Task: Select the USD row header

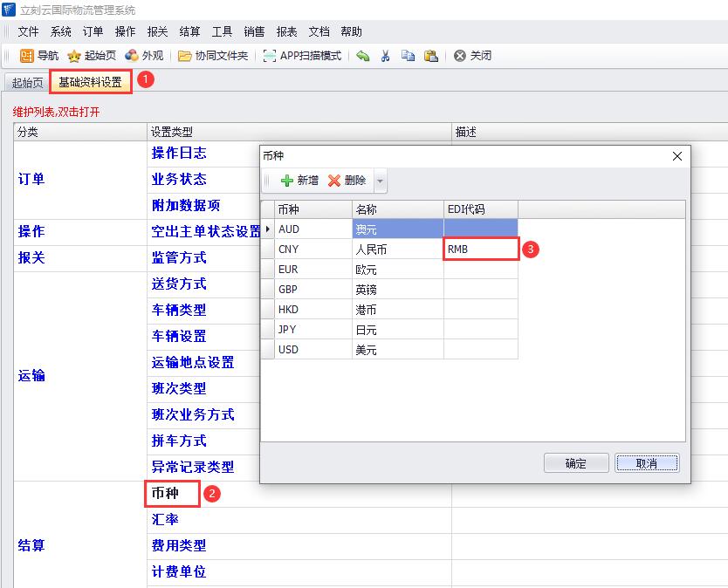Action: click(268, 350)
